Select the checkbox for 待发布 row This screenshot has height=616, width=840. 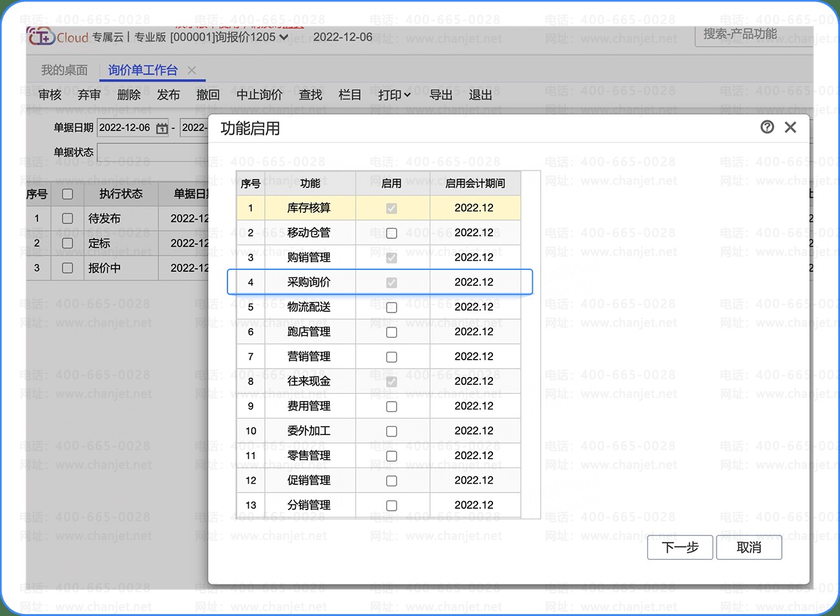pos(67,218)
